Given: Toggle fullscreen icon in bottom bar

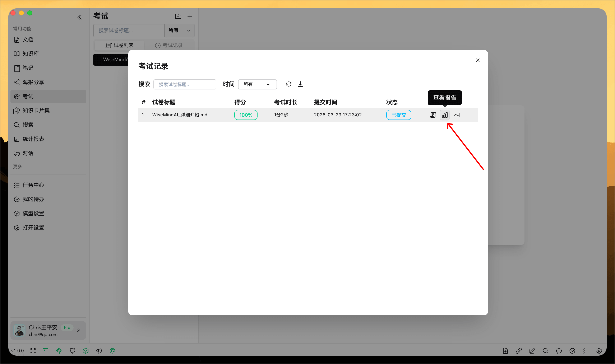Looking at the screenshot, I should pos(33,351).
